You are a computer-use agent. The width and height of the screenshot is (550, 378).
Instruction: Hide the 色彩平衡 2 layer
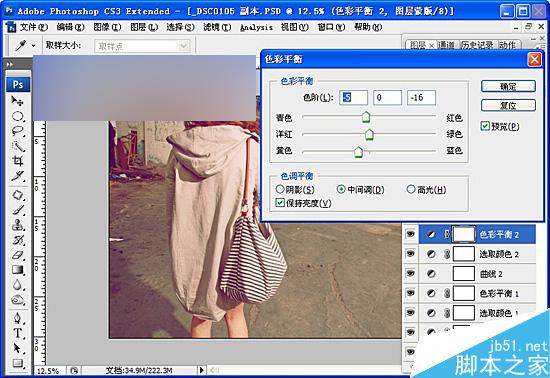pyautogui.click(x=410, y=234)
